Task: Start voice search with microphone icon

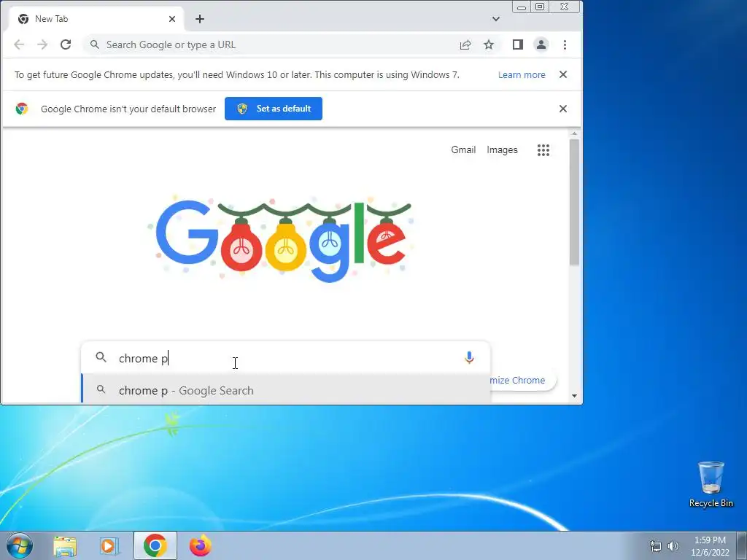Action: [x=469, y=357]
